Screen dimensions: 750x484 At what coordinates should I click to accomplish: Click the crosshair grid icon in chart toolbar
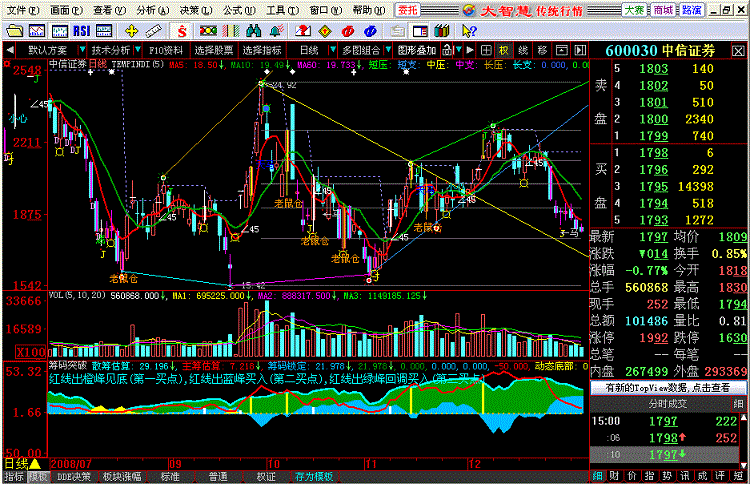(x=486, y=50)
